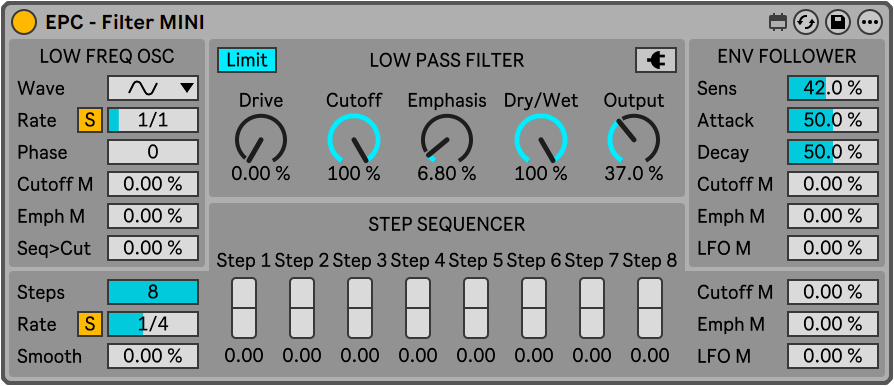Viewport: 894px width, 386px height.
Task: Click the Cutoff knob
Action: [353, 139]
